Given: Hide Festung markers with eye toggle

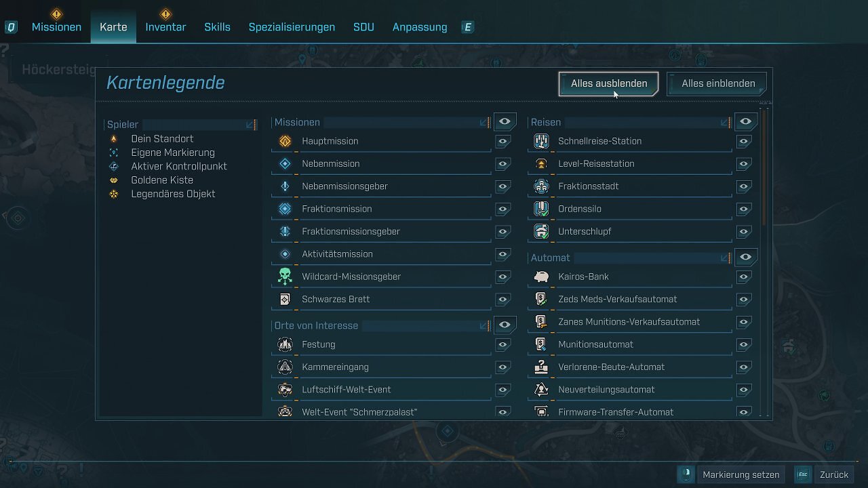Looking at the screenshot, I should 502,345.
